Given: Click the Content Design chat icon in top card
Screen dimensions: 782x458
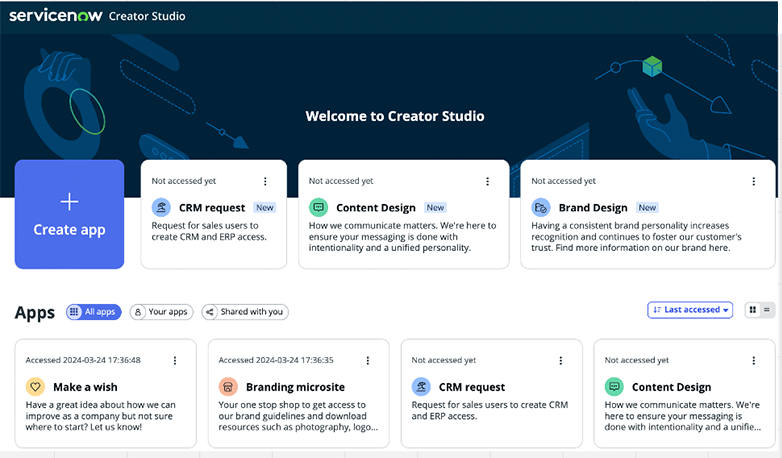Looking at the screenshot, I should point(318,207).
